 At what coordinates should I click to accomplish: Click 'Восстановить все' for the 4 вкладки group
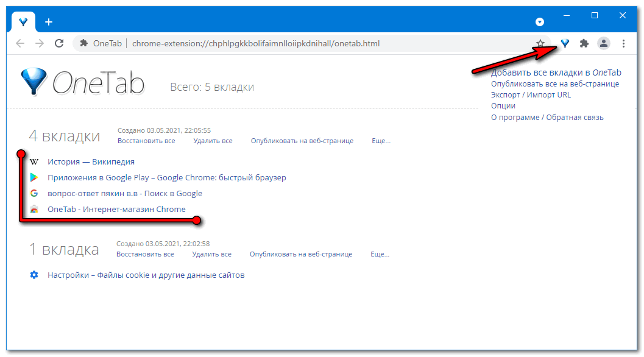(x=146, y=141)
